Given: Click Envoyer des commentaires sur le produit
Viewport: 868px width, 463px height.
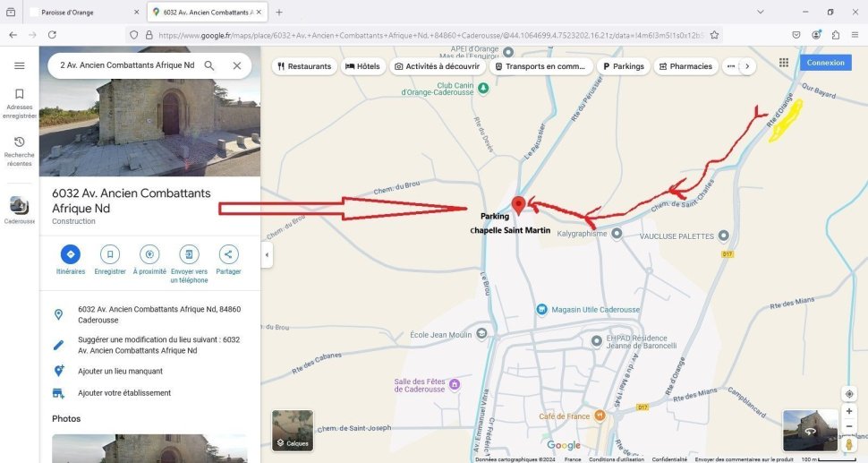Looking at the screenshot, I should tap(744, 459).
